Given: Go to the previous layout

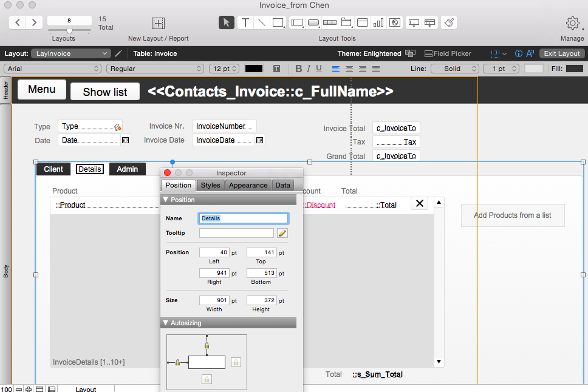Looking at the screenshot, I should [x=18, y=22].
